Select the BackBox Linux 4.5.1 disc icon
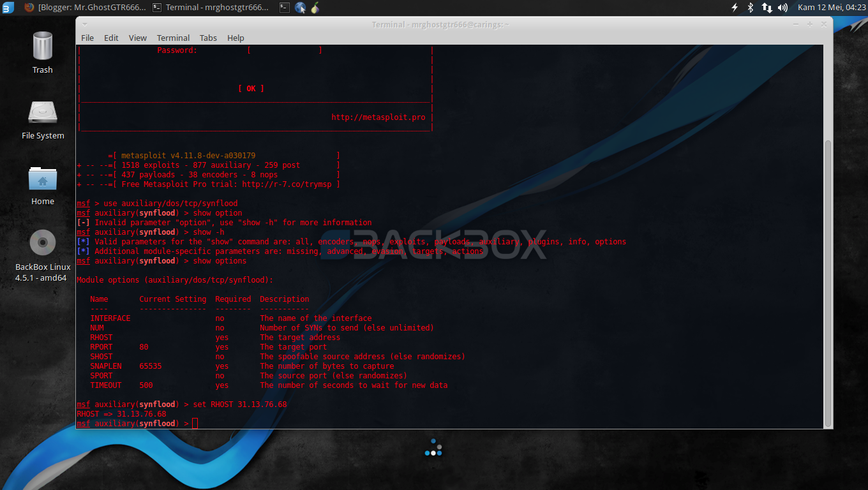This screenshot has height=490, width=868. pyautogui.click(x=43, y=255)
